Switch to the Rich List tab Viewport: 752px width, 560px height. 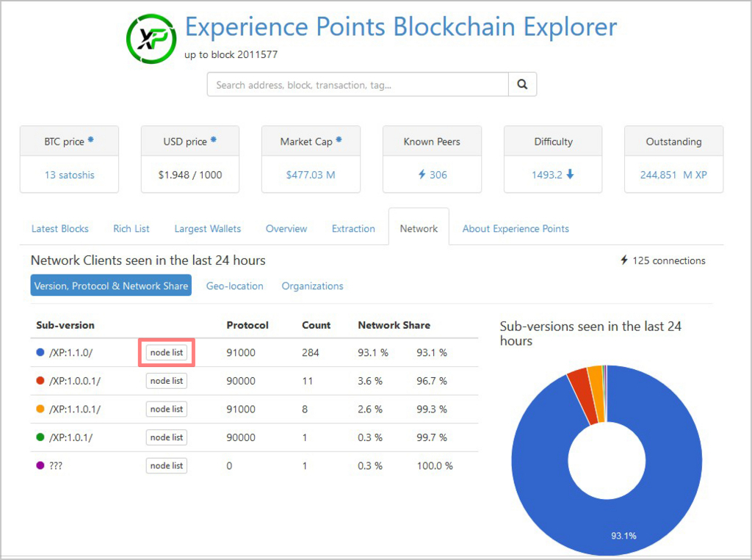pos(131,229)
